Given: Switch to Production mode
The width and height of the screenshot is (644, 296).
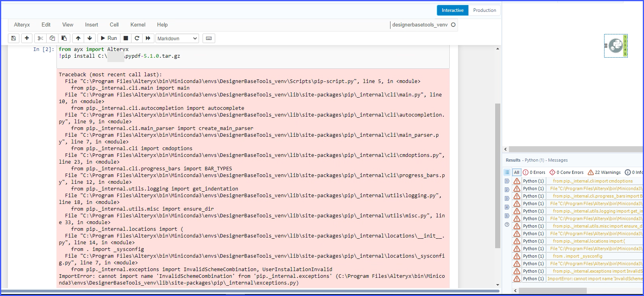Looking at the screenshot, I should [484, 10].
